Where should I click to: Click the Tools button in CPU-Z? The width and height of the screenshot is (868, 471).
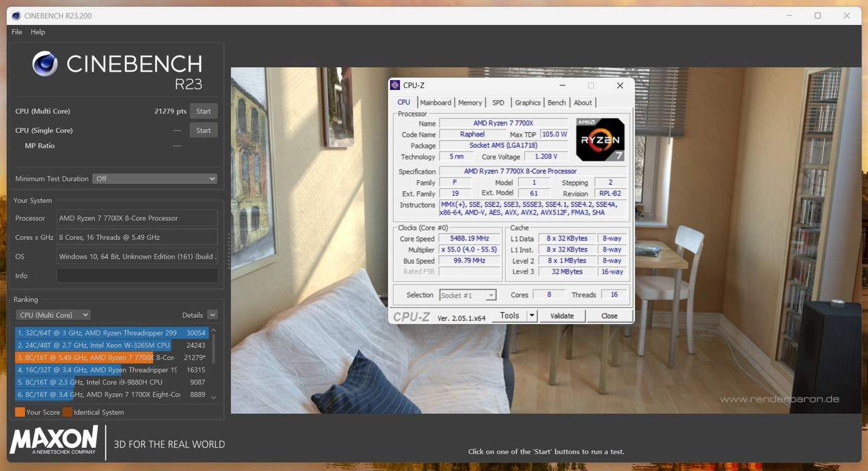509,316
